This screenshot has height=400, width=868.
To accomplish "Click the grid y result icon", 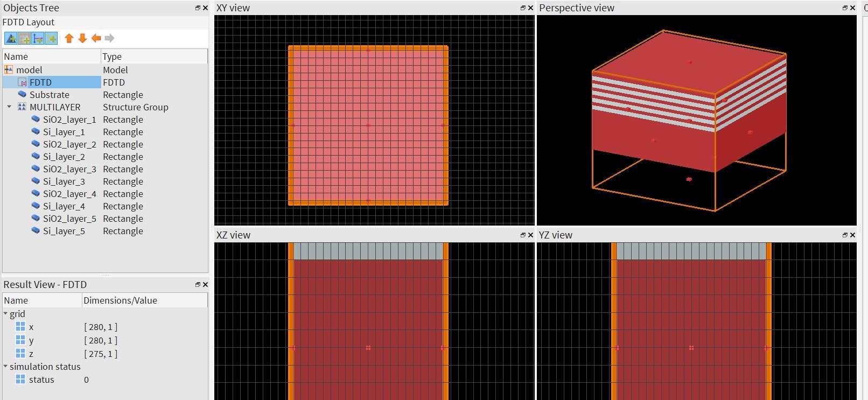I will pos(20,340).
